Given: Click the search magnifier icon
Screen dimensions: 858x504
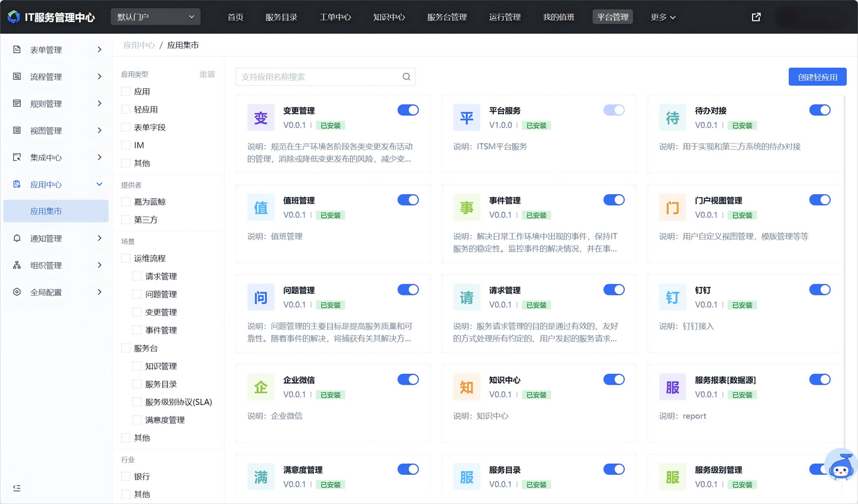Looking at the screenshot, I should pos(406,77).
